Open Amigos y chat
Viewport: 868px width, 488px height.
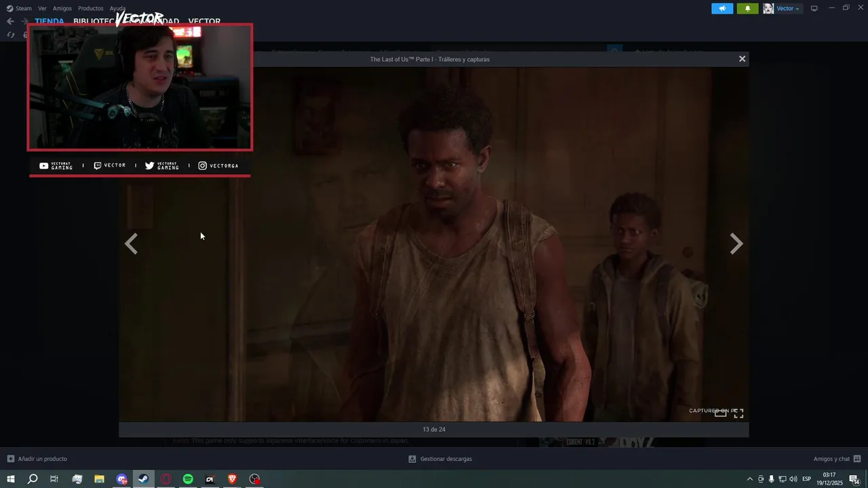point(831,459)
